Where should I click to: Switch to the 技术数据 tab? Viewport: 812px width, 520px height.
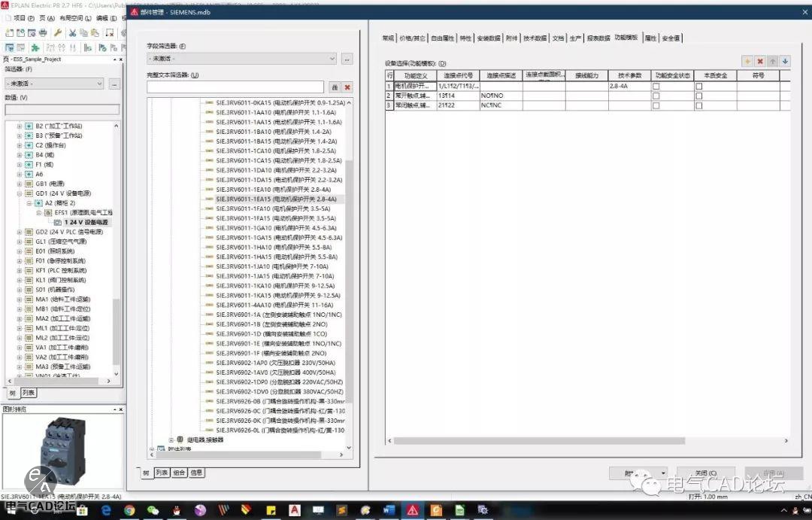click(535, 38)
